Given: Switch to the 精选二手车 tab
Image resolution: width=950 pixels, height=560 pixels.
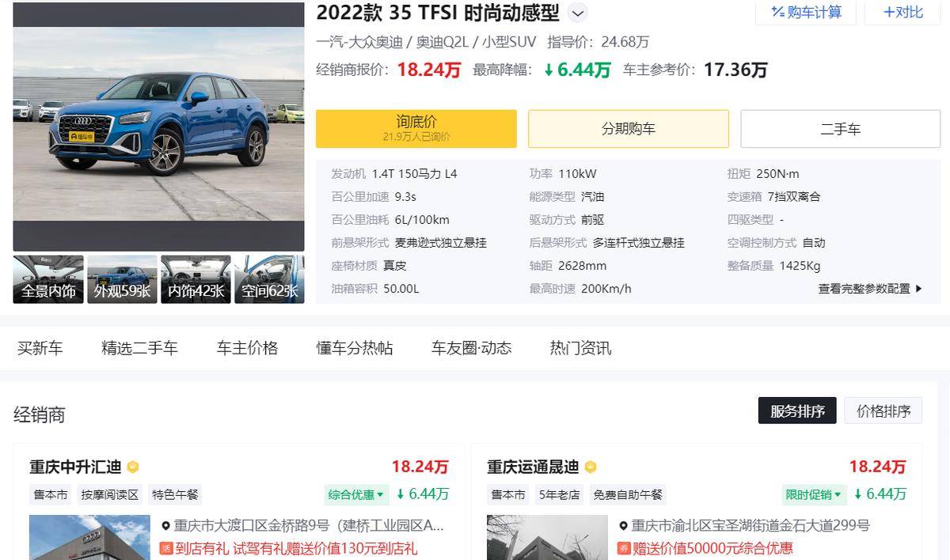Looking at the screenshot, I should [x=139, y=347].
